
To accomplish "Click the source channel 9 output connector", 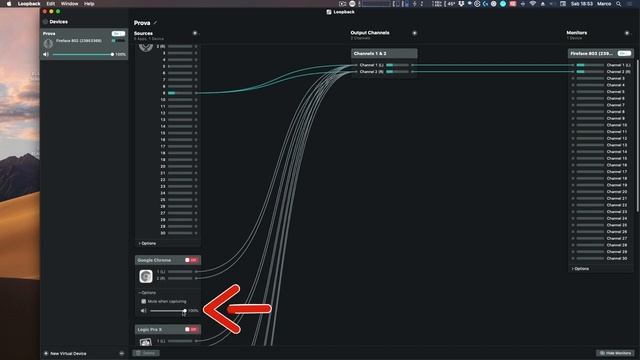I will pyautogui.click(x=196, y=93).
